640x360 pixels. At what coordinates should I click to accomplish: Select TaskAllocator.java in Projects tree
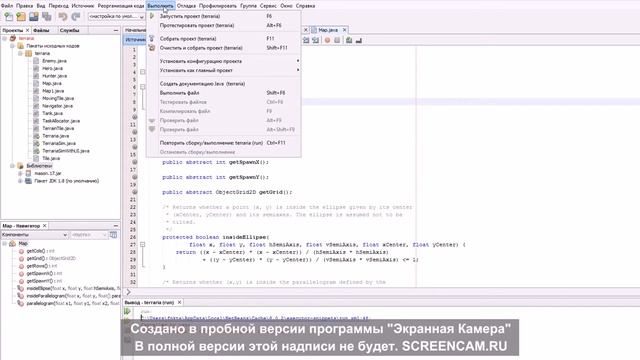pyautogui.click(x=61, y=121)
